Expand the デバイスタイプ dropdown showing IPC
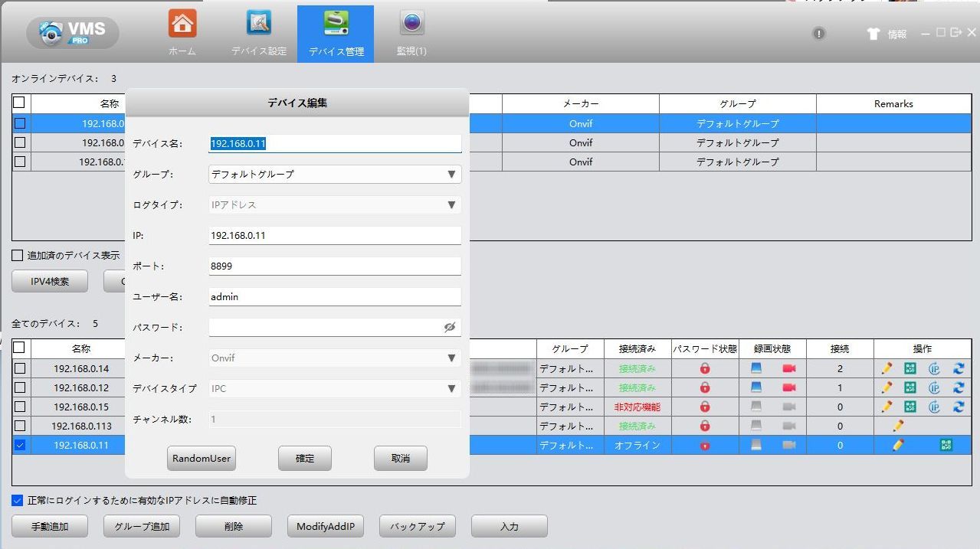 335,388
